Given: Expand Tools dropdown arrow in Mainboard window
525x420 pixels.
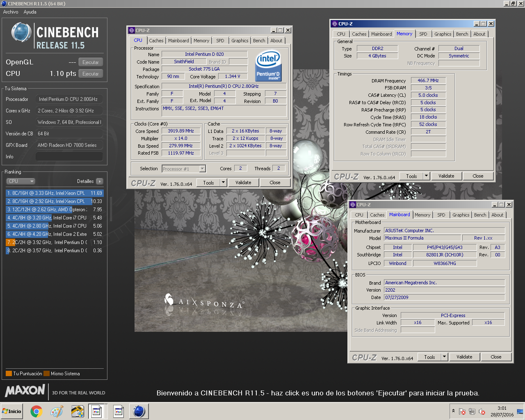Looking at the screenshot, I should click(444, 357).
